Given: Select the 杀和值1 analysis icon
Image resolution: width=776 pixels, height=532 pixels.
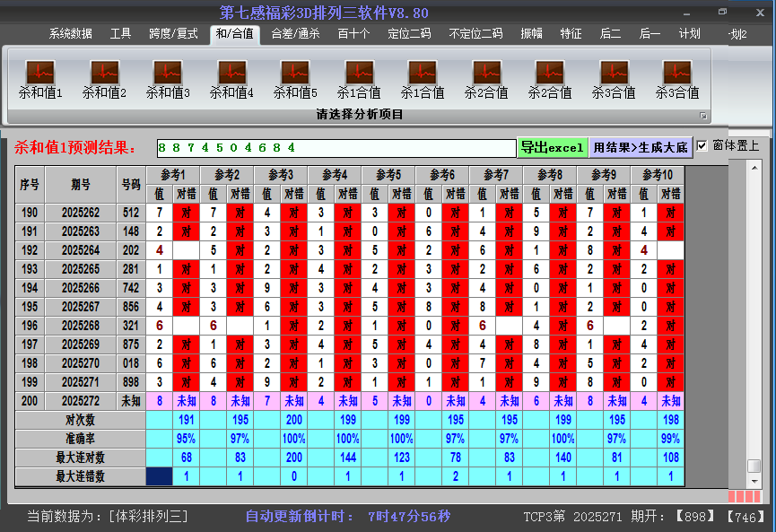Looking at the screenshot, I should click(39, 79).
